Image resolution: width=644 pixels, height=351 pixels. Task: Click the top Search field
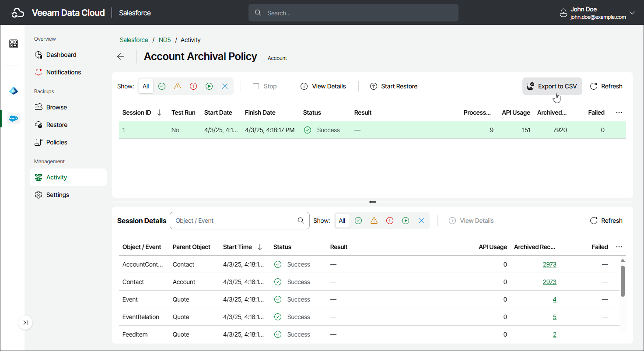coord(353,13)
